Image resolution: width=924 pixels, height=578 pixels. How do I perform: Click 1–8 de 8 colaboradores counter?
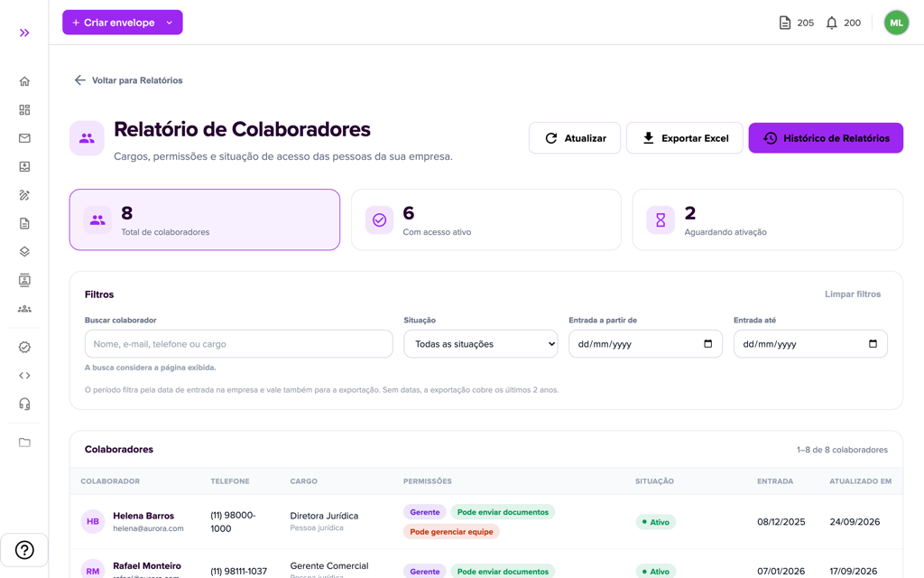pyautogui.click(x=842, y=450)
